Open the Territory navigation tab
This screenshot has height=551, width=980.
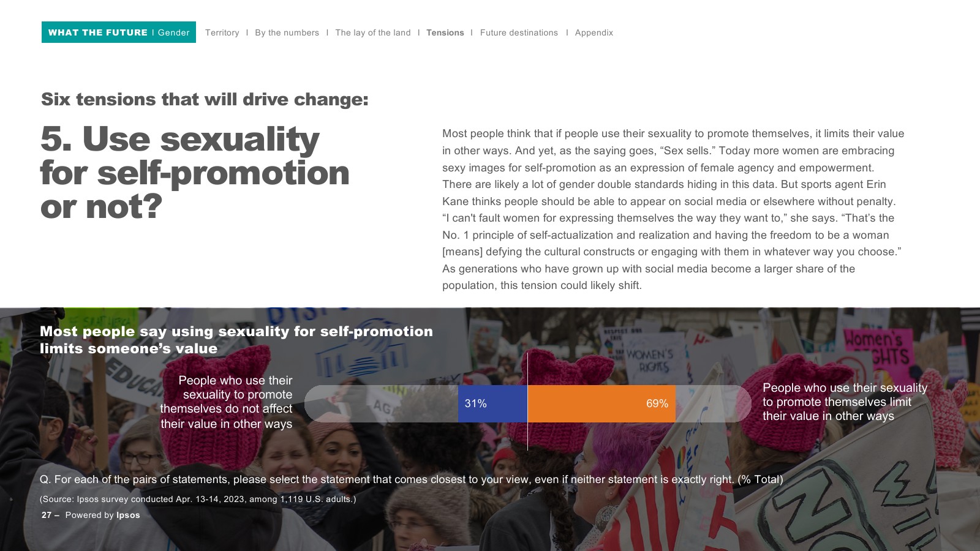coord(222,32)
